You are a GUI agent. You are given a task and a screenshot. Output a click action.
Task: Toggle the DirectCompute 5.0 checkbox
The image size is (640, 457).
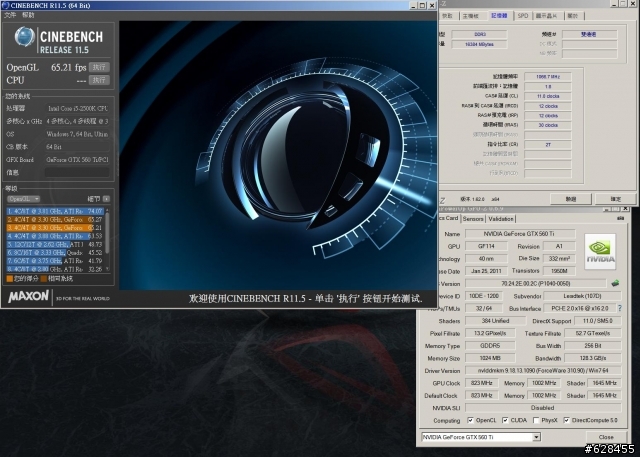(567, 420)
